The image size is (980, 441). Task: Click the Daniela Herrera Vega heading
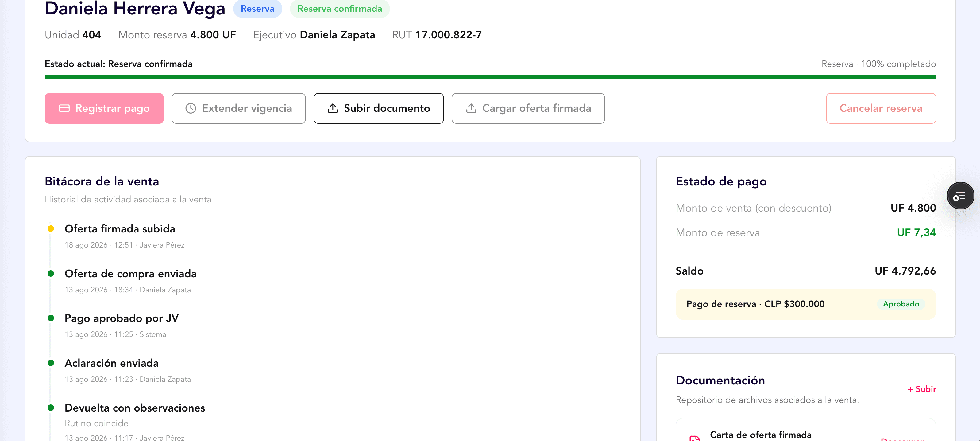135,8
